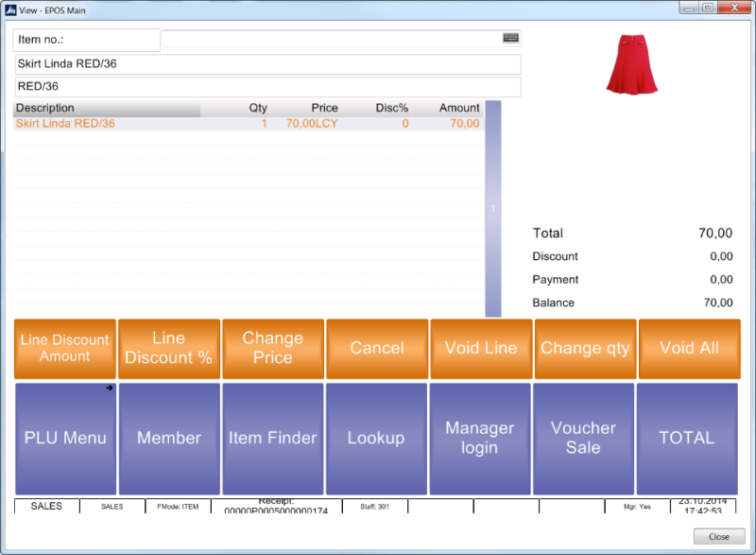Void All items in the sale
The image size is (756, 555).
[x=689, y=348]
